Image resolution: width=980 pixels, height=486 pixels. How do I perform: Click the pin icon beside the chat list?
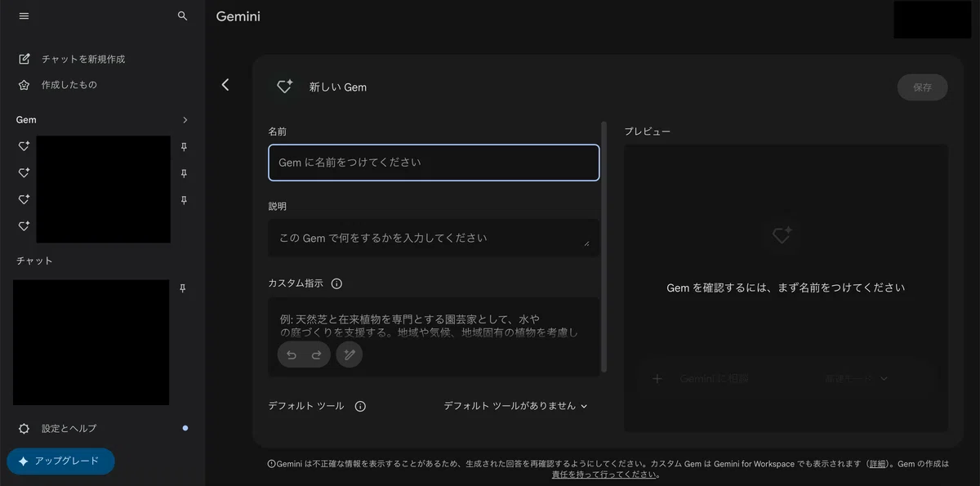click(183, 288)
